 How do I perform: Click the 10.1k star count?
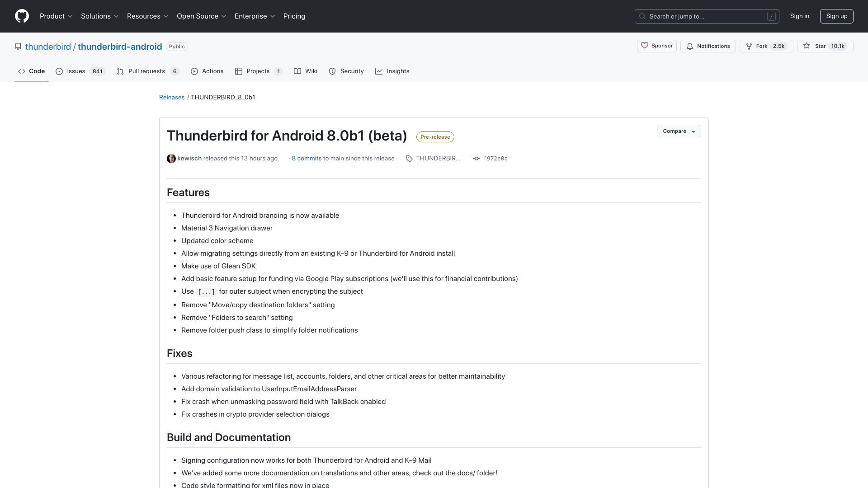(x=838, y=46)
